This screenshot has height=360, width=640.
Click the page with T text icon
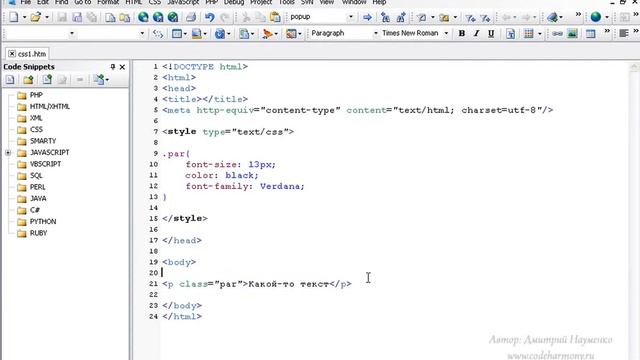pos(510,33)
